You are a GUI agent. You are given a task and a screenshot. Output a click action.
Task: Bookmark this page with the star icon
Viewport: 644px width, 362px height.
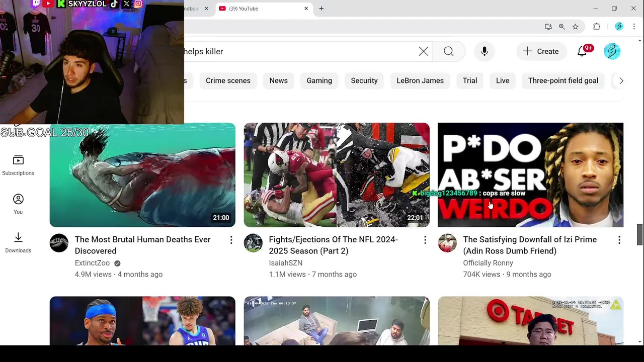[576, 27]
